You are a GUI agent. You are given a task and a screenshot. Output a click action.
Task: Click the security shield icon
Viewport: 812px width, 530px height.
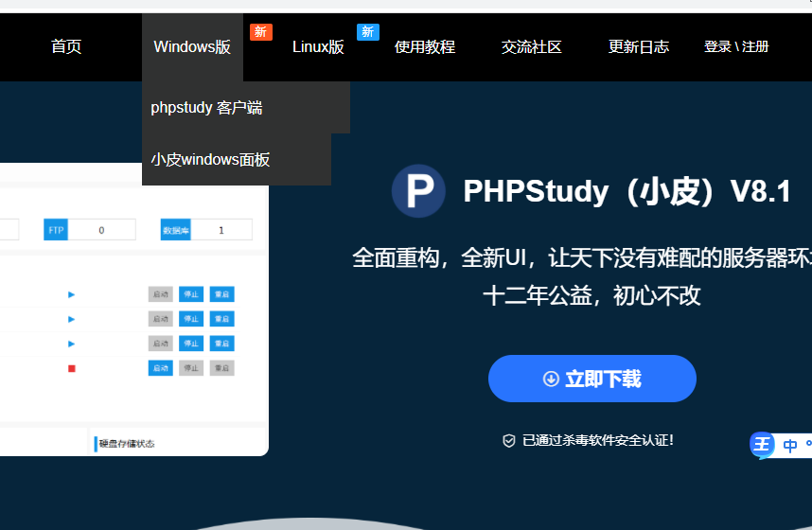tap(509, 441)
